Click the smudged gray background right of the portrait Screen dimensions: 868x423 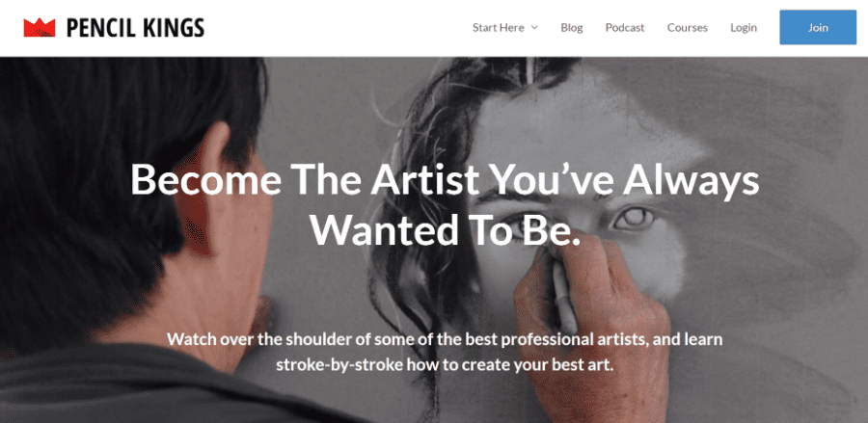[791, 241]
